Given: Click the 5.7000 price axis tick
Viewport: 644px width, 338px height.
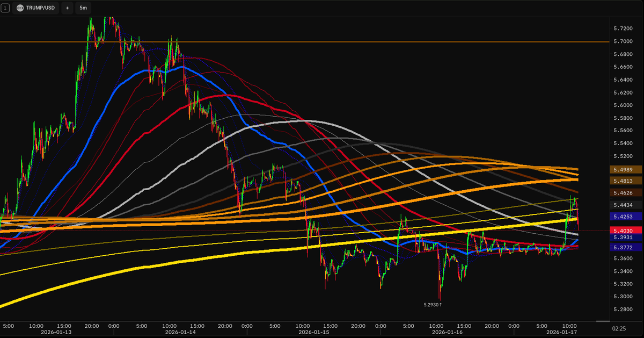Looking at the screenshot, I should 623,41.
